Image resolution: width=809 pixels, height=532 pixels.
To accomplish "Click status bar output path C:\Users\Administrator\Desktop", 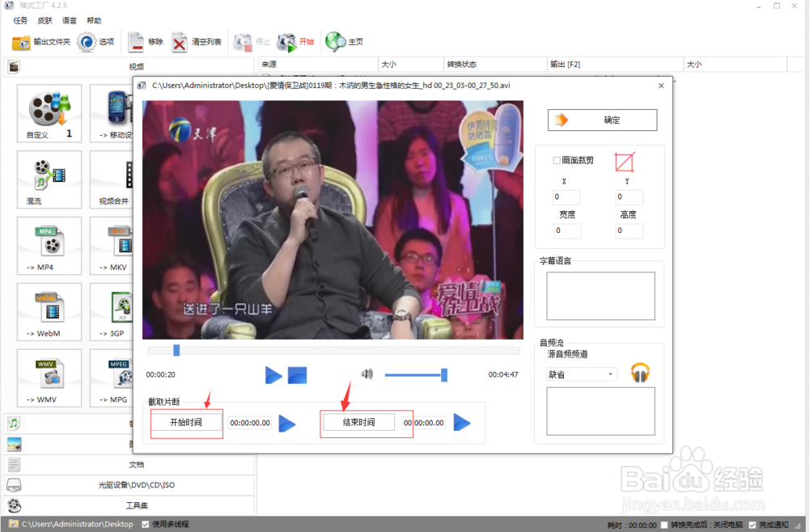I will coord(78,524).
